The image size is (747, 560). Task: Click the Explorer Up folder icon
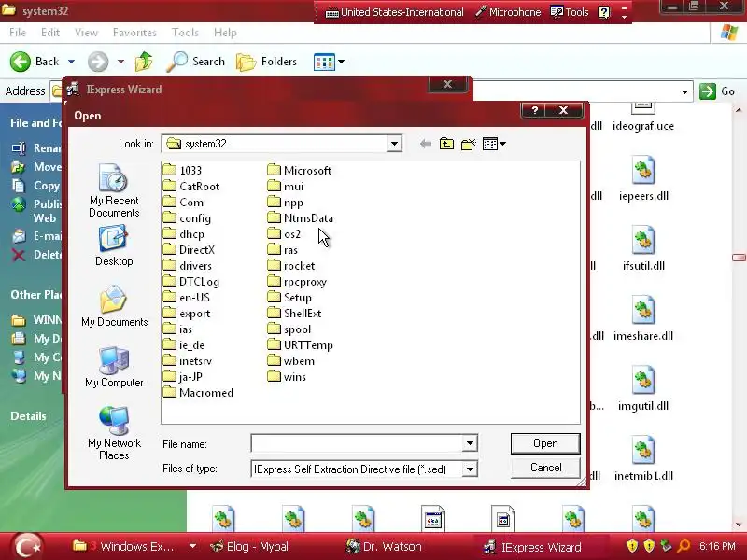click(x=144, y=62)
